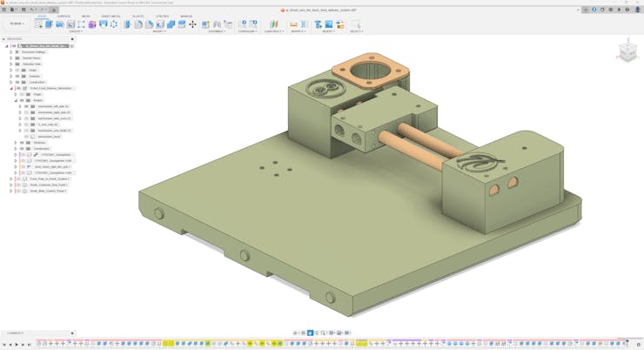Screen dimensions: 644x350
Task: Click the New Component icon in Assemble
Action: [x=206, y=24]
